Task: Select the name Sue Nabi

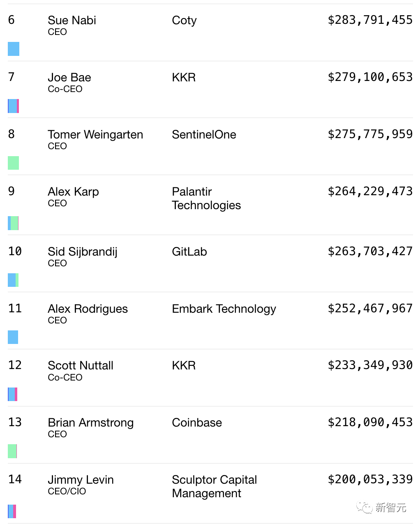Action: (72, 20)
